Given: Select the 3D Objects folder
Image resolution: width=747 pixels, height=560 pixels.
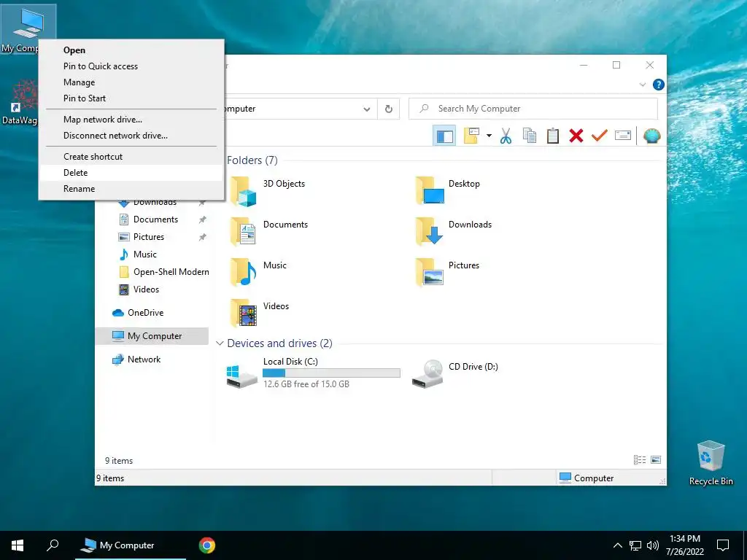Looking at the screenshot, I should click(268, 191).
